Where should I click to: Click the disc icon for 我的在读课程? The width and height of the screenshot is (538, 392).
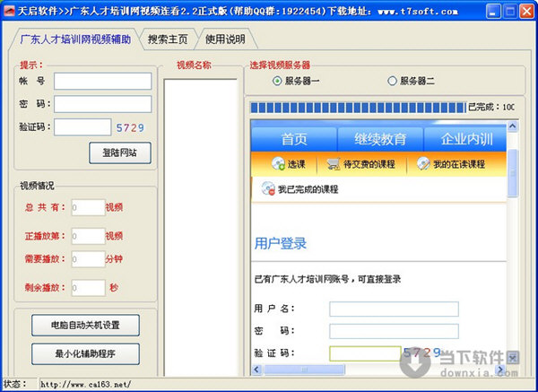(423, 164)
